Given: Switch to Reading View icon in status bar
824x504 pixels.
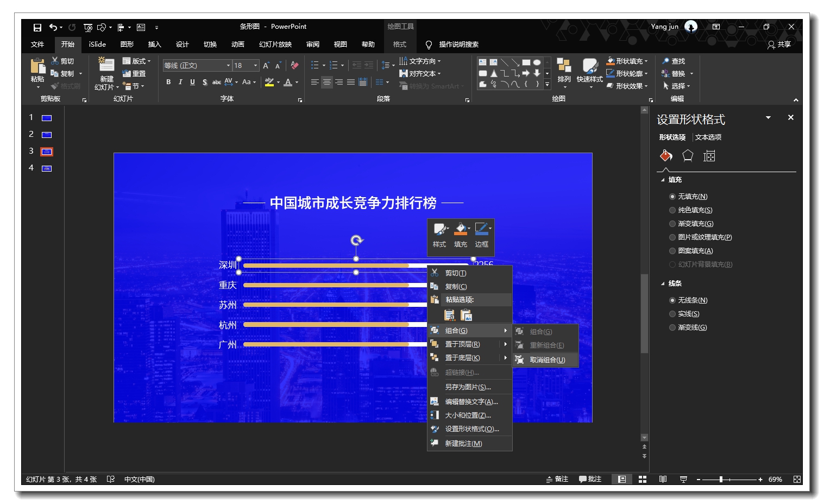Looking at the screenshot, I should click(663, 479).
